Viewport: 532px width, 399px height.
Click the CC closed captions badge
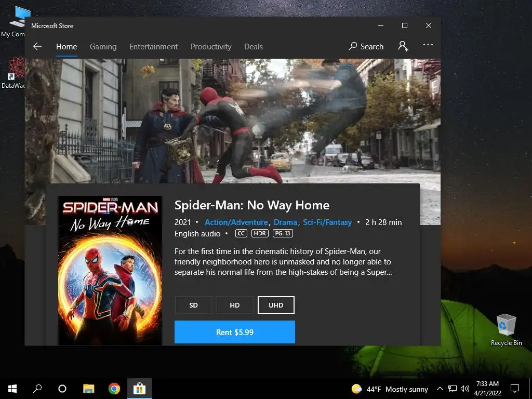(241, 233)
